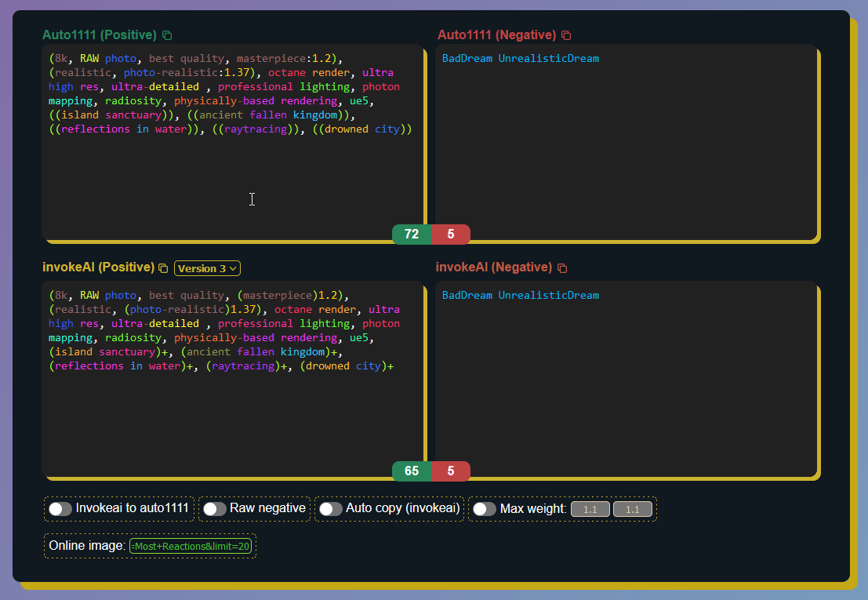
Task: Copy the Auto1111 Positive prompt
Action: tap(167, 35)
